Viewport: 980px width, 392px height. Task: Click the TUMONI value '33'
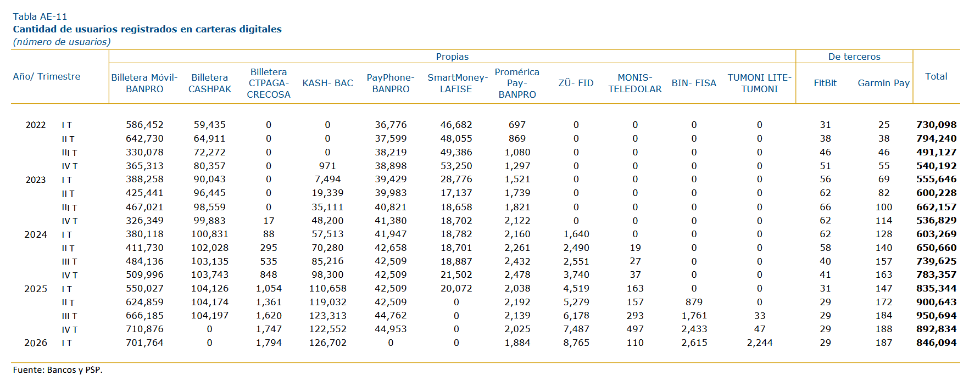760,316
